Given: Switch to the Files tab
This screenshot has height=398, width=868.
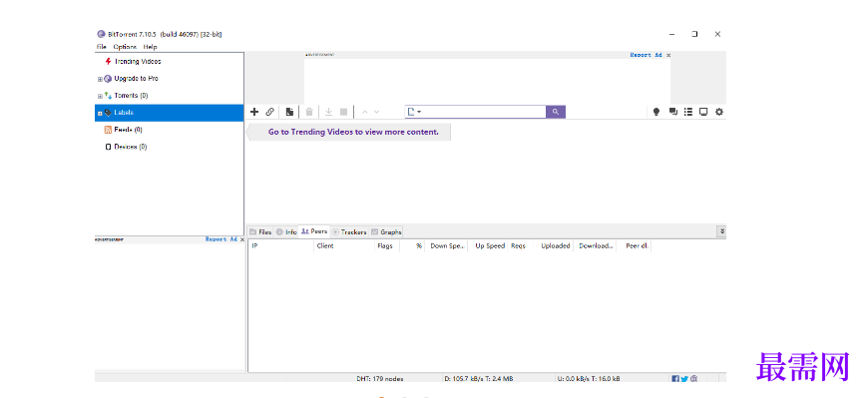Looking at the screenshot, I should (x=260, y=232).
